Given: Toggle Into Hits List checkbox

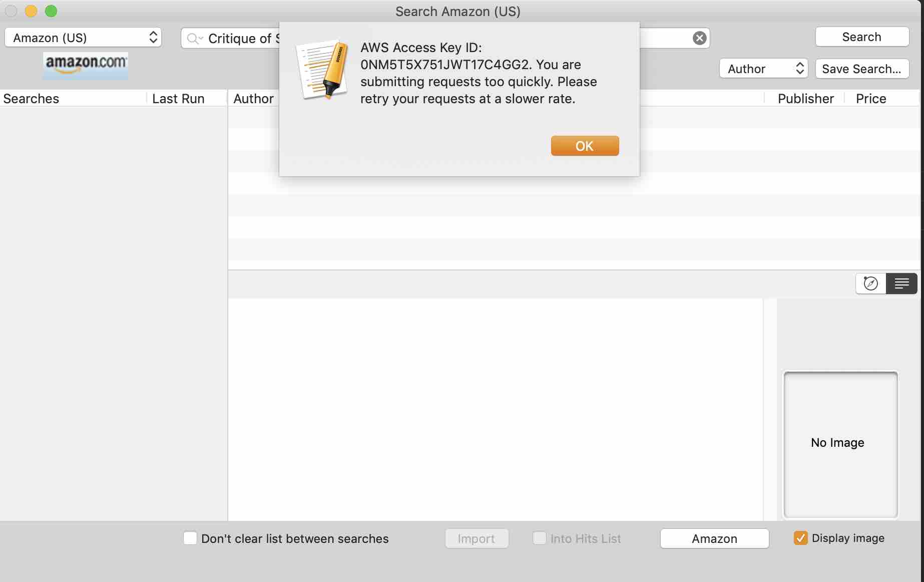Looking at the screenshot, I should [x=540, y=538].
